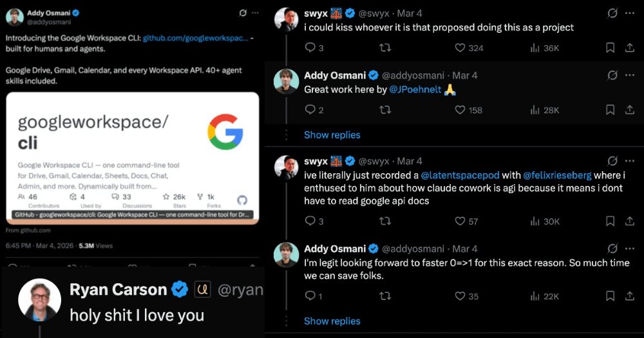Open the github.com/googleworkspac... link
The width and height of the screenshot is (644, 338).
(x=196, y=38)
